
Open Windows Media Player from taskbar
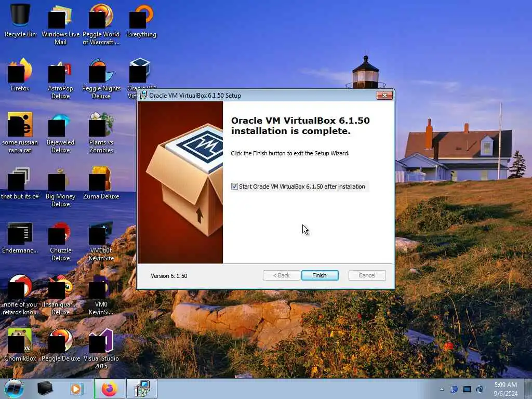pyautogui.click(x=77, y=389)
